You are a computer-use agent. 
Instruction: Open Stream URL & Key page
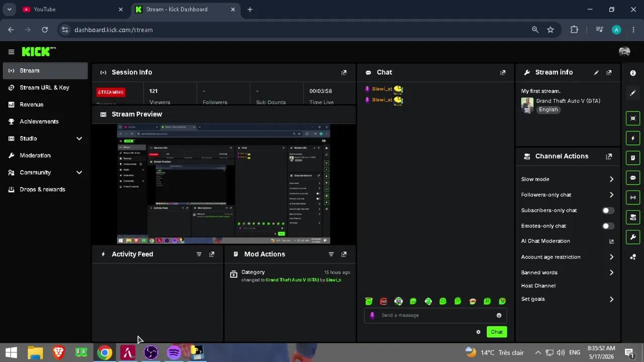(45, 87)
